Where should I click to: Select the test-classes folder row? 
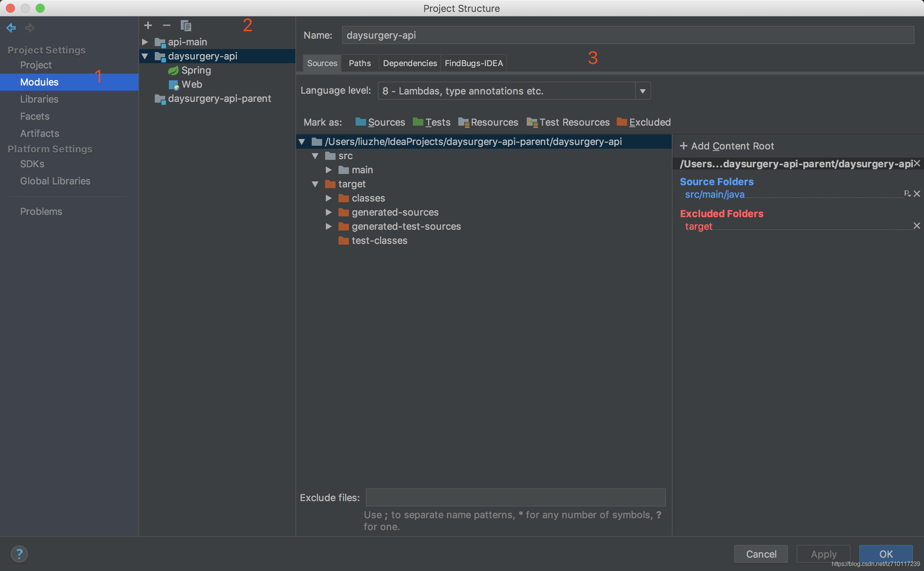coord(484,241)
